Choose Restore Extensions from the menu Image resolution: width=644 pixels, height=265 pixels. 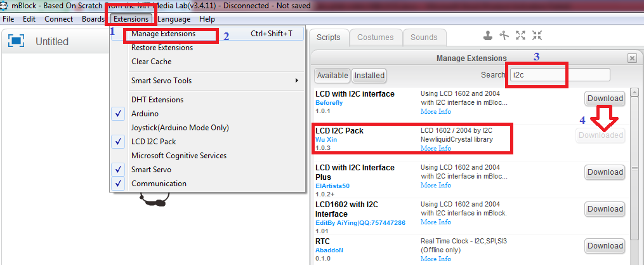(x=162, y=48)
